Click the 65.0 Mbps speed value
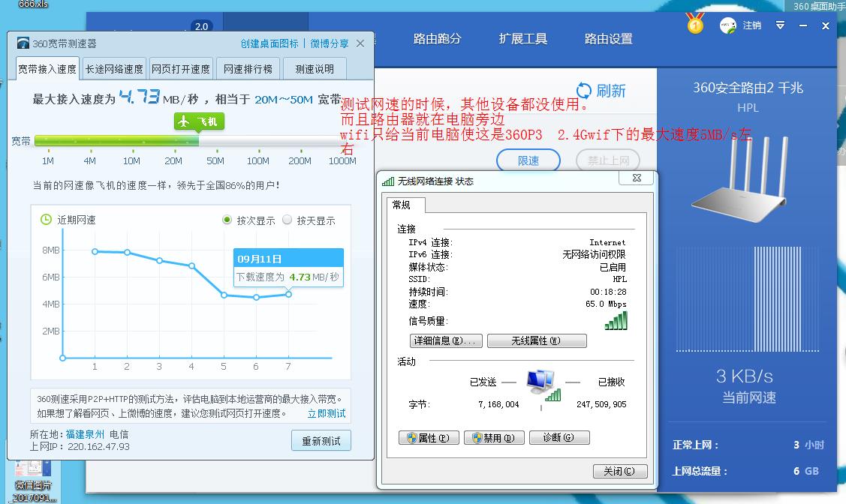The height and width of the screenshot is (504, 846). [606, 304]
